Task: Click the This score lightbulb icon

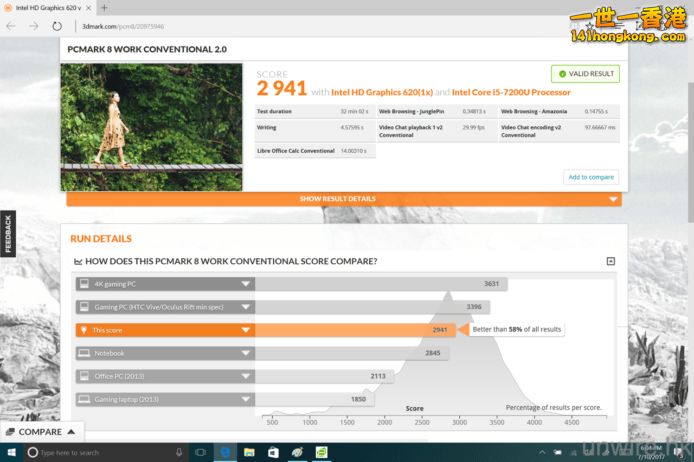Action: tap(84, 330)
